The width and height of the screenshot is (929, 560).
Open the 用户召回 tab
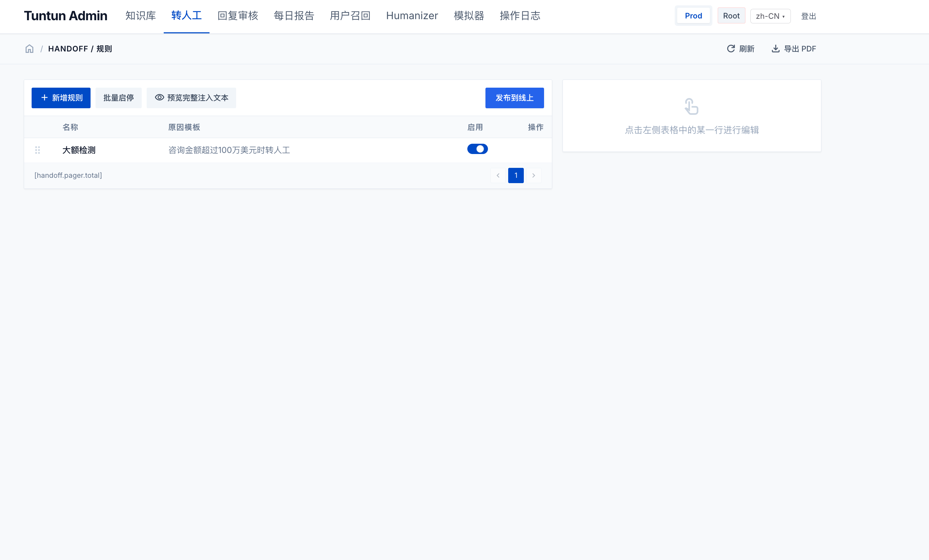(x=350, y=16)
